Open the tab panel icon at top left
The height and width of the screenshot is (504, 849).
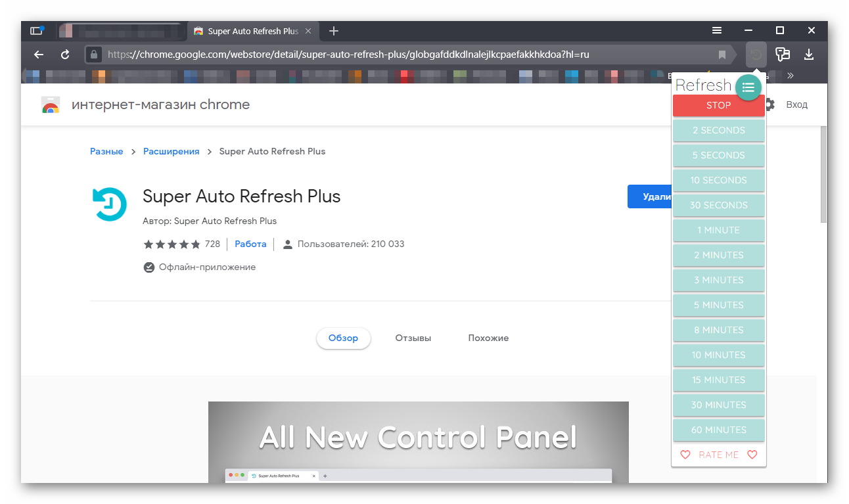click(37, 31)
